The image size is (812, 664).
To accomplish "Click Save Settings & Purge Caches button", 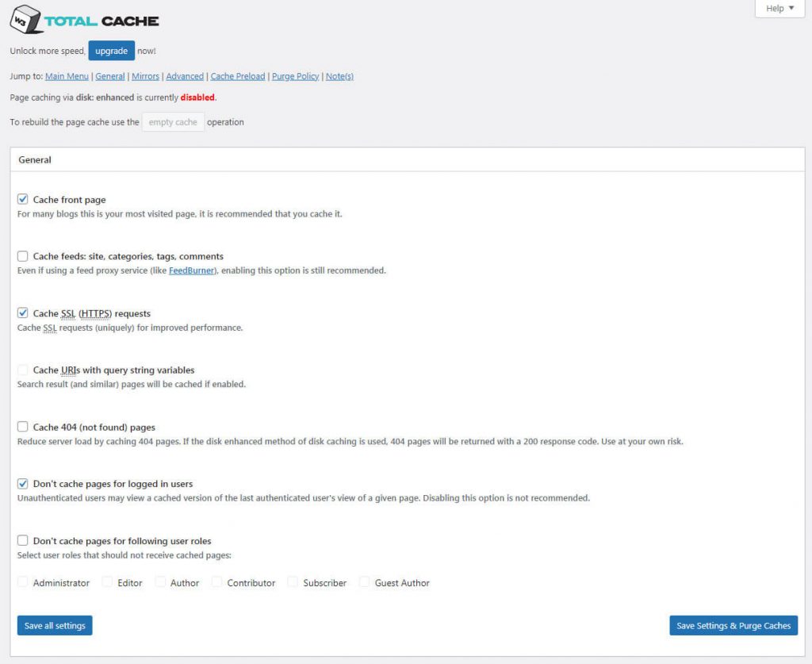I will pyautogui.click(x=733, y=625).
